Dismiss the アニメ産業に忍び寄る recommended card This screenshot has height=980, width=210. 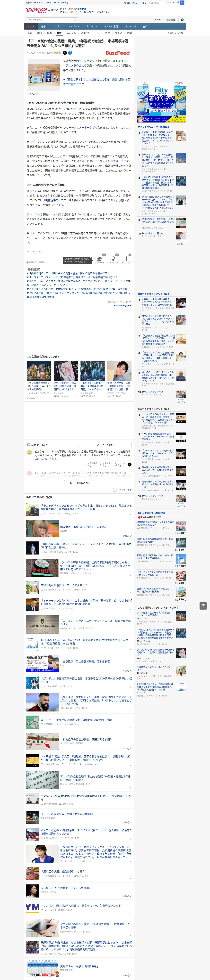coord(50,398)
